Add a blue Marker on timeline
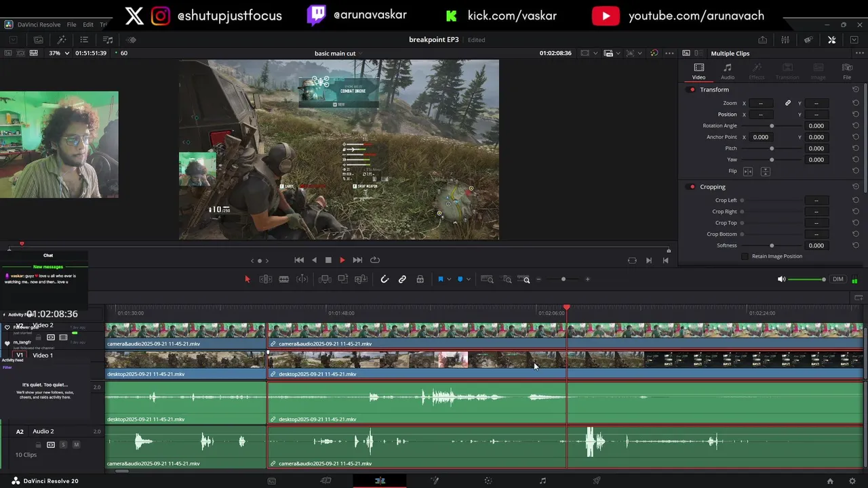The height and width of the screenshot is (488, 868). 460,279
